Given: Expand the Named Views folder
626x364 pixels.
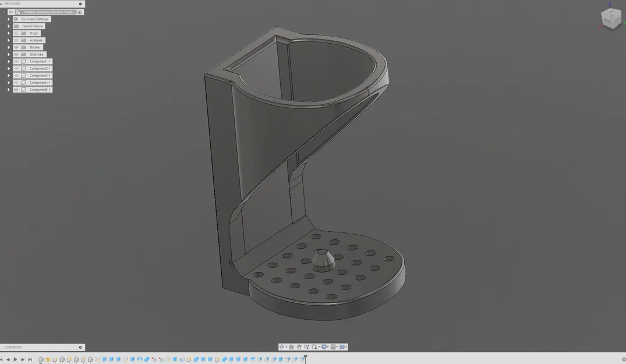Looking at the screenshot, I should tap(9, 26).
